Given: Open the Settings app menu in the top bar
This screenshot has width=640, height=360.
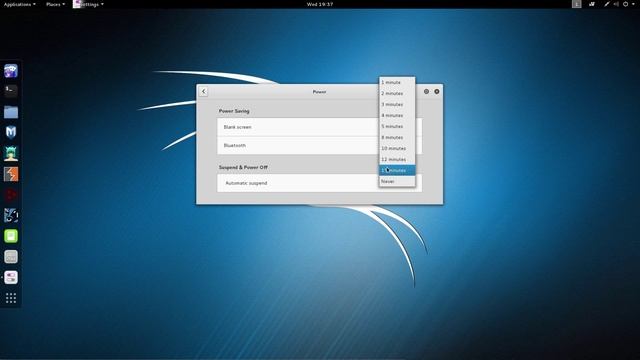Looking at the screenshot, I should 89,4.
